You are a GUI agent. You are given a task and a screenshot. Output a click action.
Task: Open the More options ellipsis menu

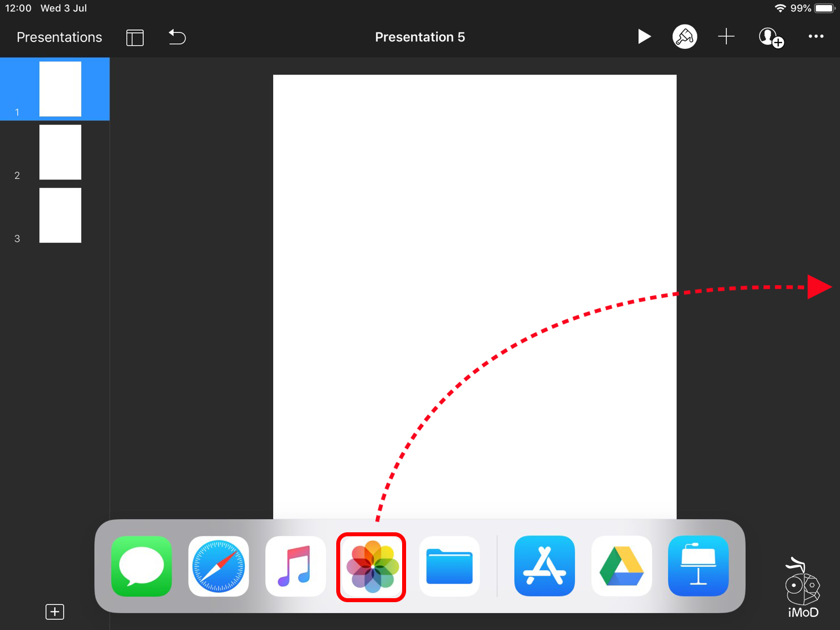click(x=816, y=36)
